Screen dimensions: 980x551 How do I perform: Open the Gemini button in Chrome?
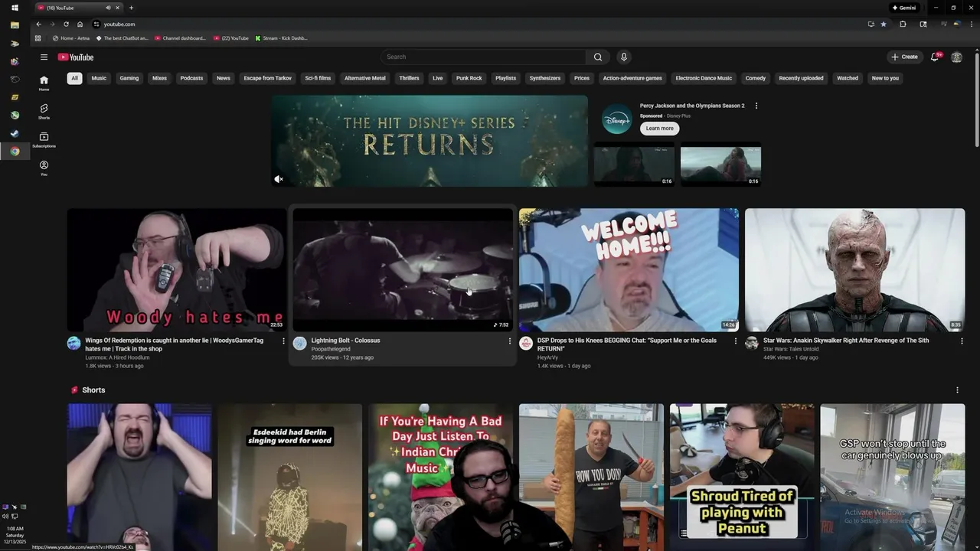tap(904, 8)
